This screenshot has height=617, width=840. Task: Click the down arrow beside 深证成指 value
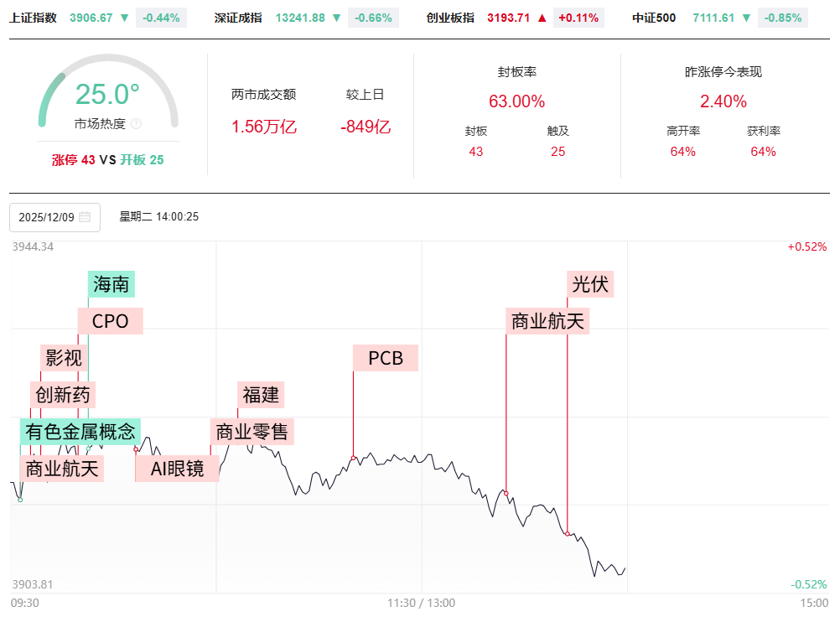point(337,18)
